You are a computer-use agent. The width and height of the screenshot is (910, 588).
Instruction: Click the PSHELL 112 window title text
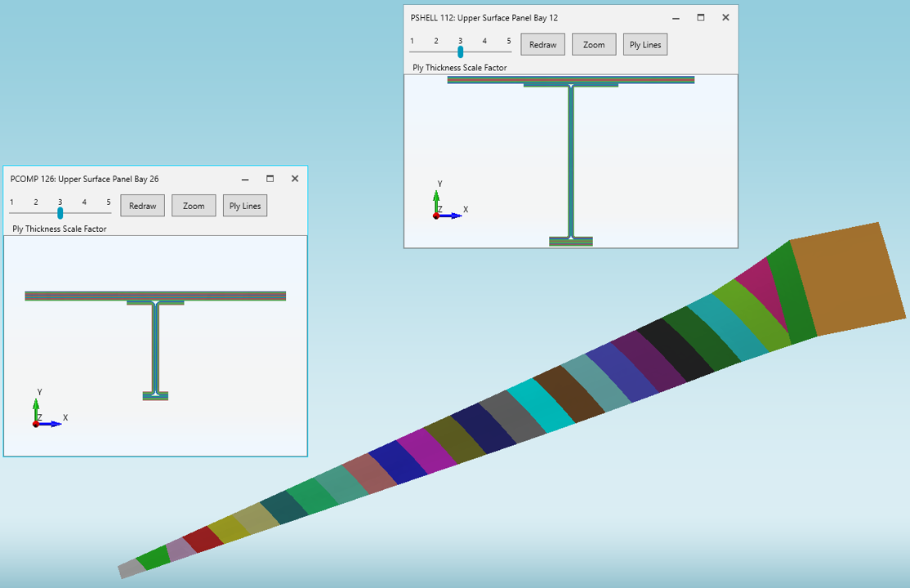[x=484, y=18]
